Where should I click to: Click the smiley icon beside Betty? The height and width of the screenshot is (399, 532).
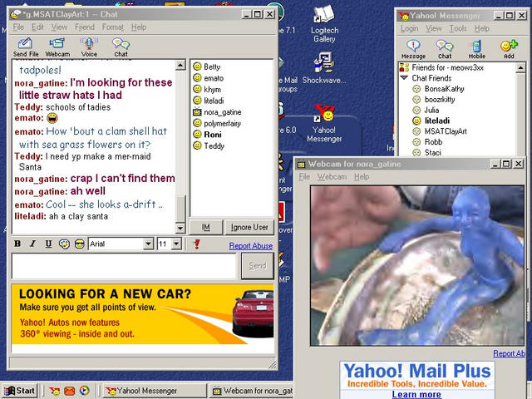coord(197,66)
